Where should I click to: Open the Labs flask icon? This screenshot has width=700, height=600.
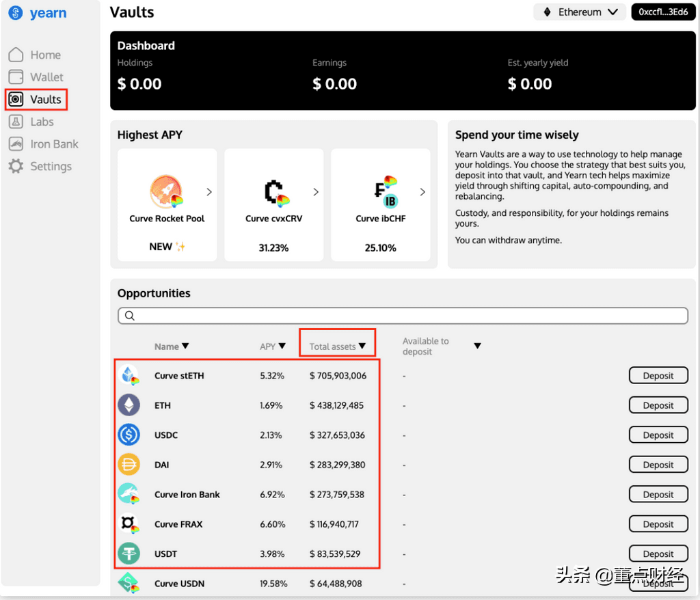[16, 122]
